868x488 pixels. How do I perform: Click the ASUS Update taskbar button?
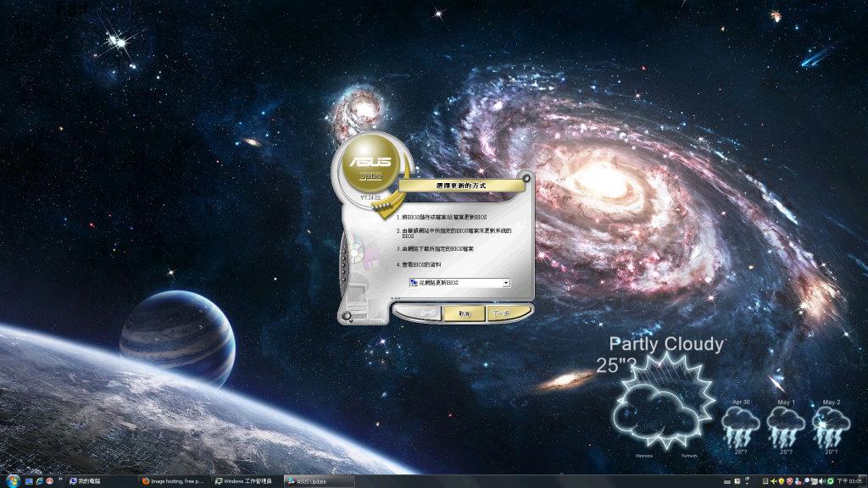click(x=318, y=481)
